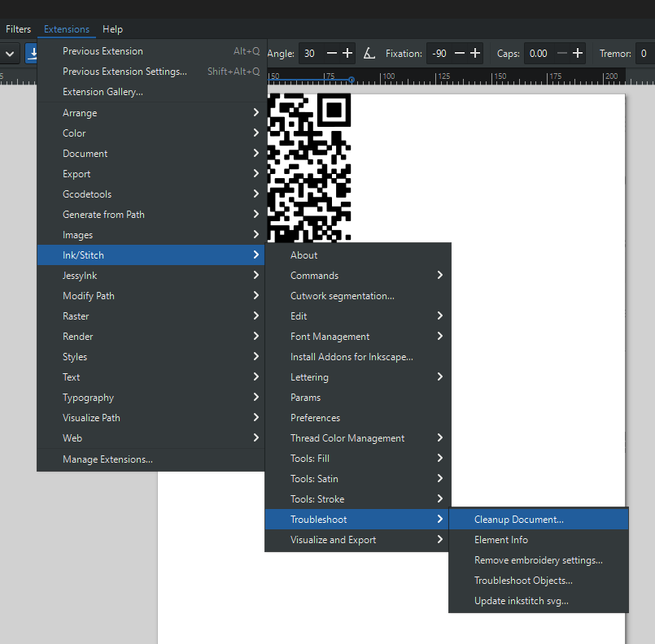Choose Troubleshoot Objects
The height and width of the screenshot is (644, 655).
click(x=539, y=580)
